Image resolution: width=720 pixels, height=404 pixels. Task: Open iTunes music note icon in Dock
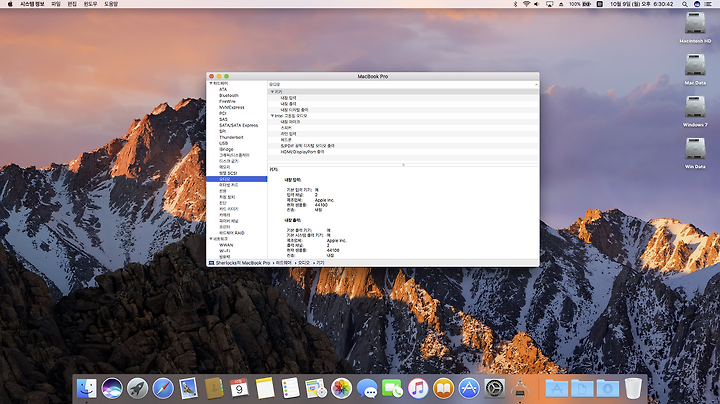pyautogui.click(x=418, y=388)
